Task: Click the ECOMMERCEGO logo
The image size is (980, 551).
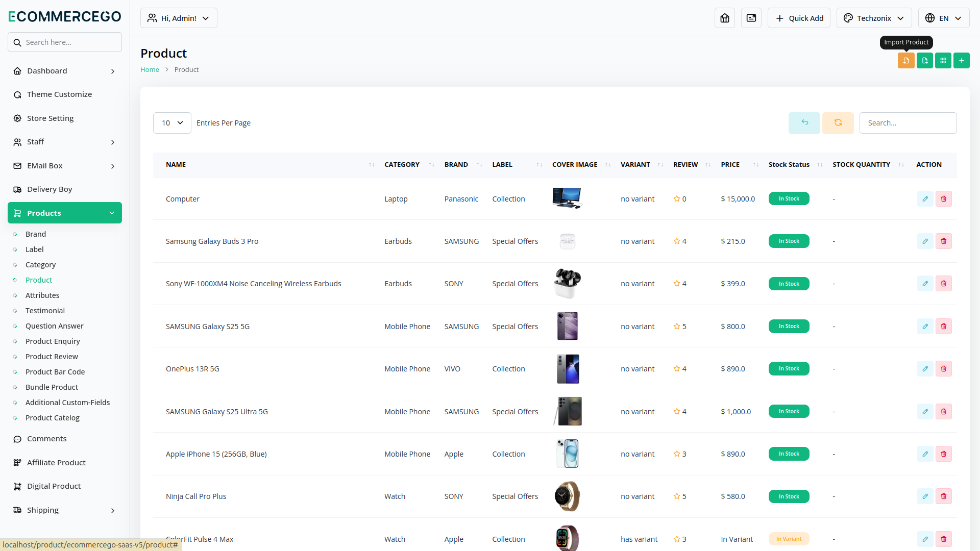Action: [x=65, y=16]
